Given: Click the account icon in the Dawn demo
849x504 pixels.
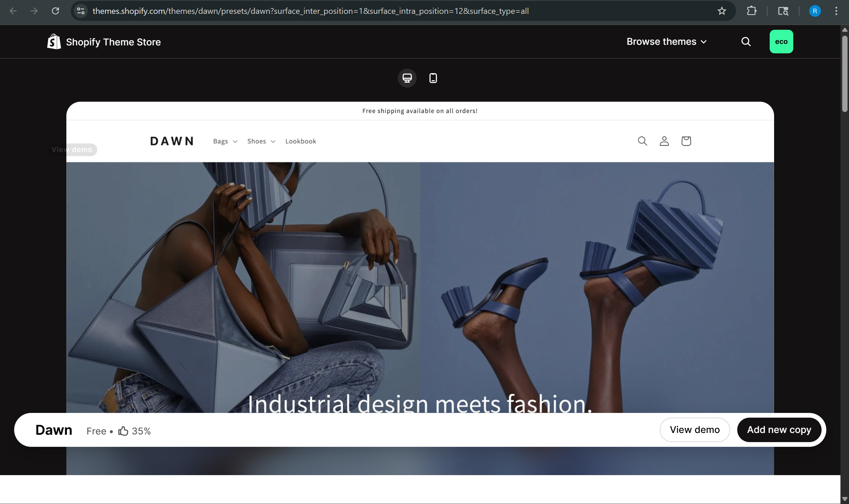Looking at the screenshot, I should coord(664,141).
